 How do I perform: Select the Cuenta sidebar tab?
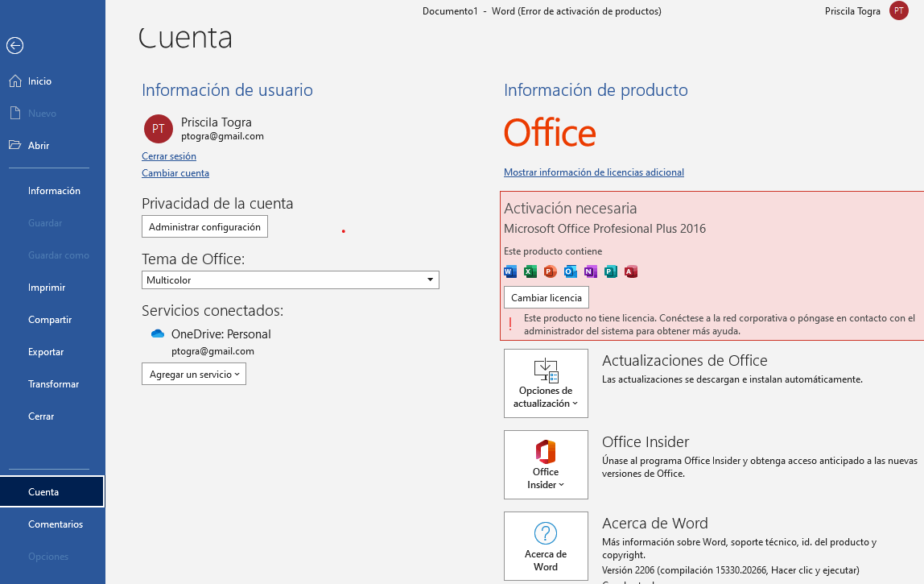tap(52, 491)
